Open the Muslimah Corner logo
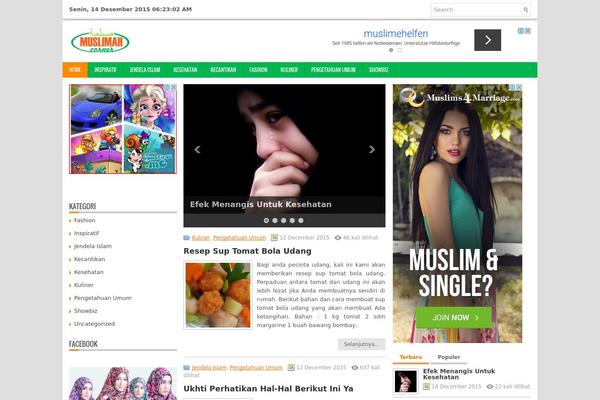The width and height of the screenshot is (600, 400). tap(100, 41)
